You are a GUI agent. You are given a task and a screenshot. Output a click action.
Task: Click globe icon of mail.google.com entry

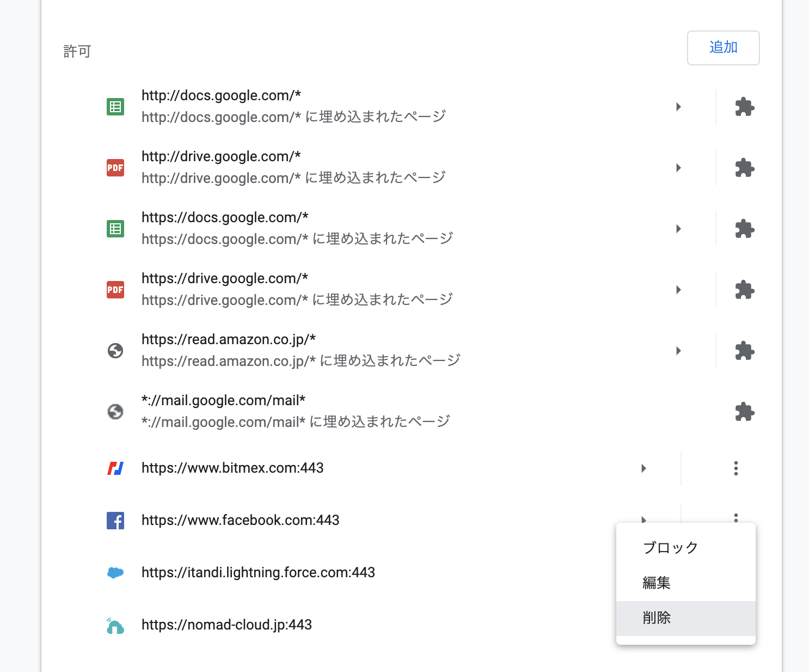tap(115, 412)
